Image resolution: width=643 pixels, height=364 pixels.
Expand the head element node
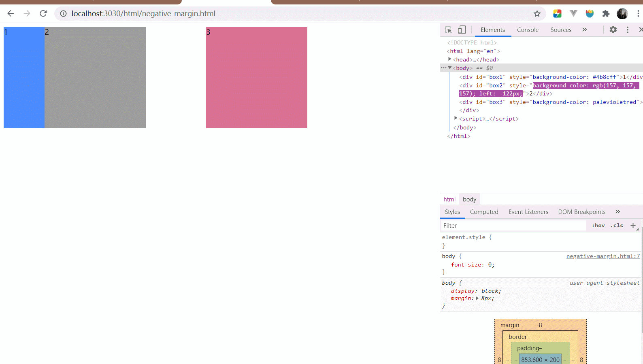[x=450, y=59]
